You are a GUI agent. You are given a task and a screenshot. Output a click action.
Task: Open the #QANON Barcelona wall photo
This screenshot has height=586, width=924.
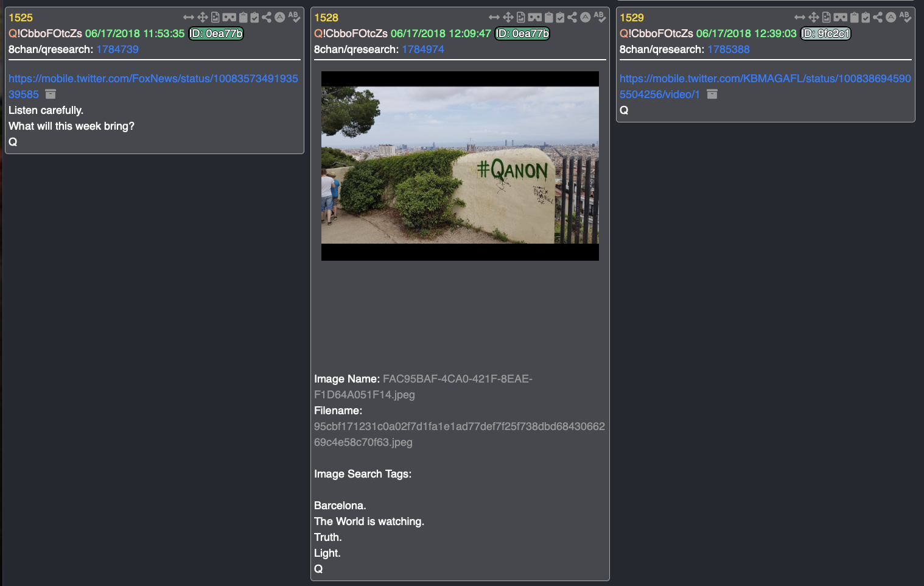460,166
